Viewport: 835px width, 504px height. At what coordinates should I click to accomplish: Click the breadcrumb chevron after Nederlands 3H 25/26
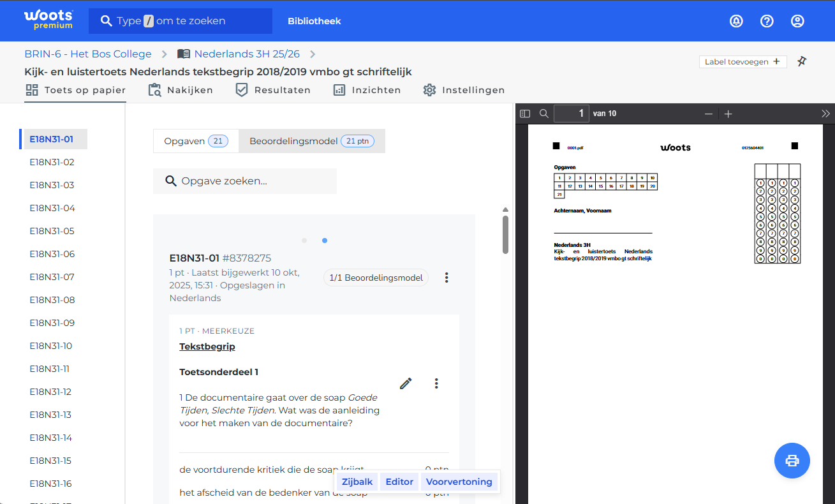point(313,54)
